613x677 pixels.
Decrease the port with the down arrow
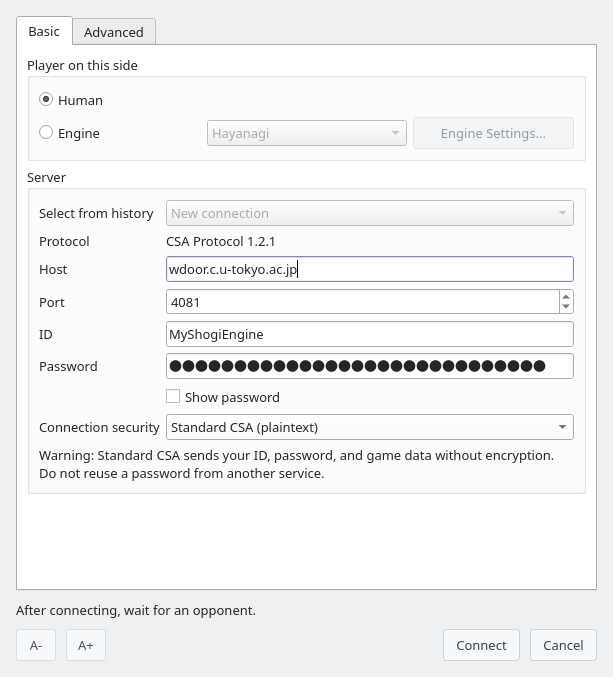coord(566,307)
